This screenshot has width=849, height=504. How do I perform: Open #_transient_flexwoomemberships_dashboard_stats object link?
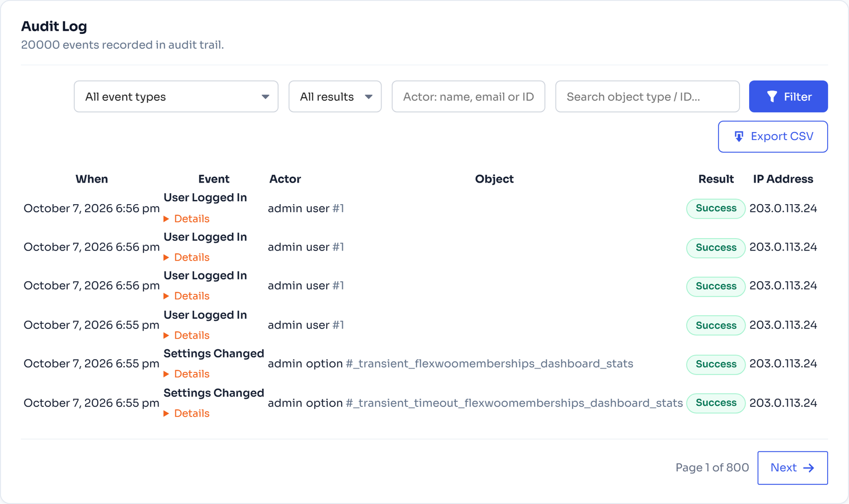coord(489,364)
